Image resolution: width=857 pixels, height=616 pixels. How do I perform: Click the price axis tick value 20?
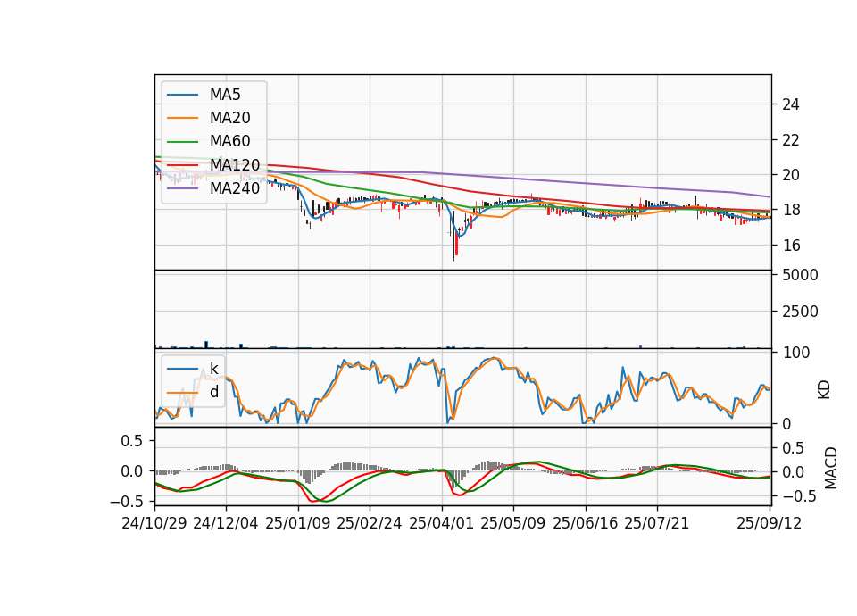point(790,175)
